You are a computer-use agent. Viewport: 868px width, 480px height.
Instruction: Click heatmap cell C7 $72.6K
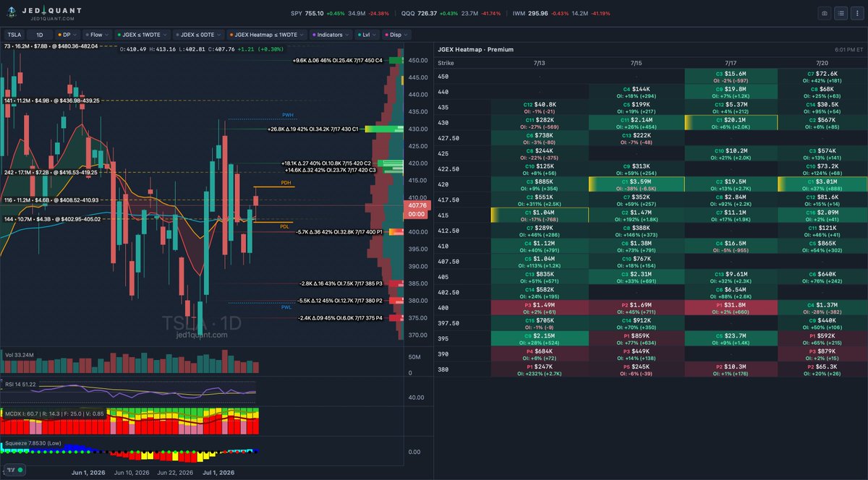[x=822, y=77]
